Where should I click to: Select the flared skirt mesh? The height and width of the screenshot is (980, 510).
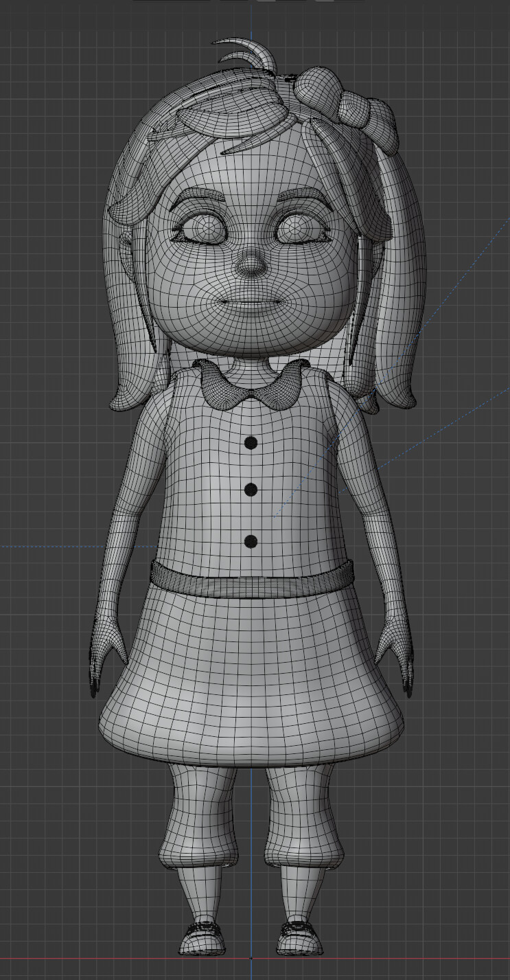[x=252, y=676]
